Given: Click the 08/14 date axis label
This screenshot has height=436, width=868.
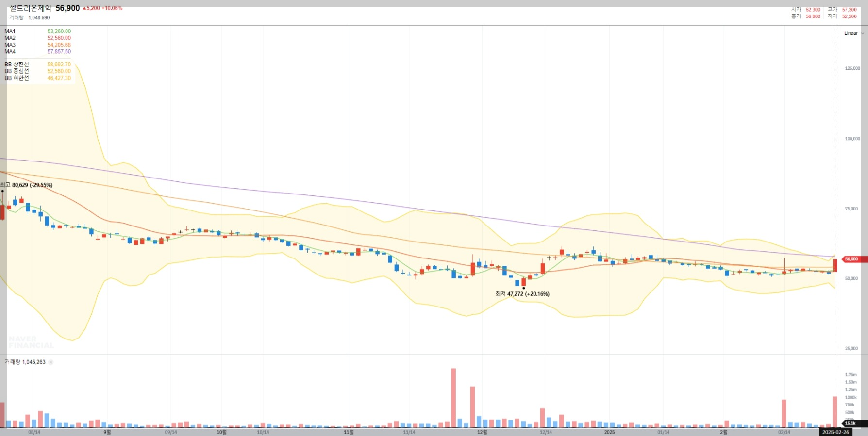Looking at the screenshot, I should coord(34,432).
